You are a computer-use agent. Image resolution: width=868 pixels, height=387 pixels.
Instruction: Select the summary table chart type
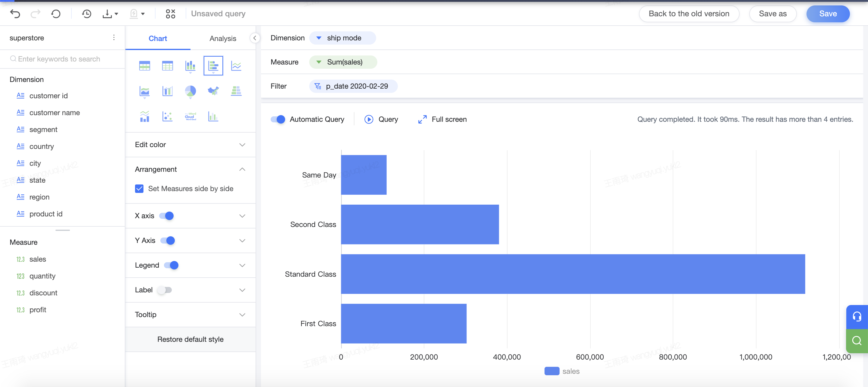[145, 65]
